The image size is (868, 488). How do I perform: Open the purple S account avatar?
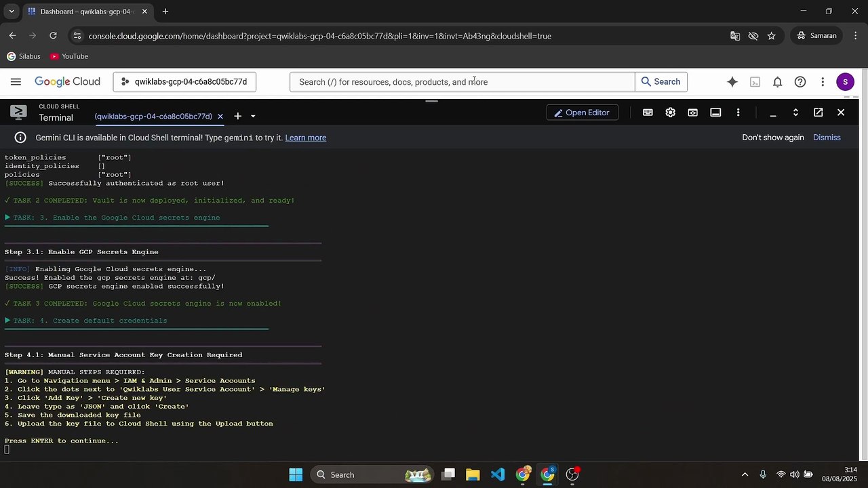pos(845,82)
